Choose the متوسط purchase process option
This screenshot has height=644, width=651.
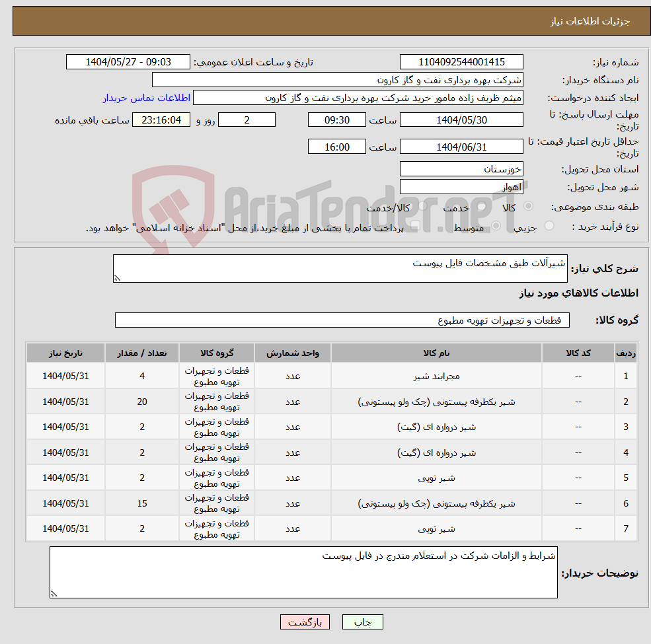[496, 226]
